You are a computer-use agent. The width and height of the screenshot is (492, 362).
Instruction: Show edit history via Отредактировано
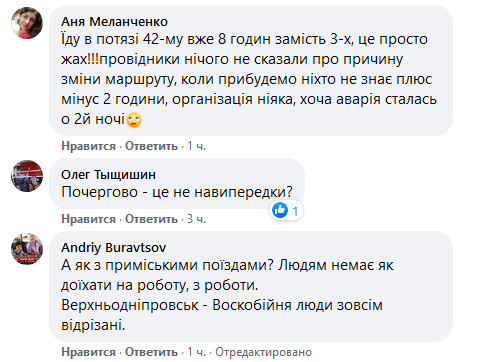(x=263, y=352)
